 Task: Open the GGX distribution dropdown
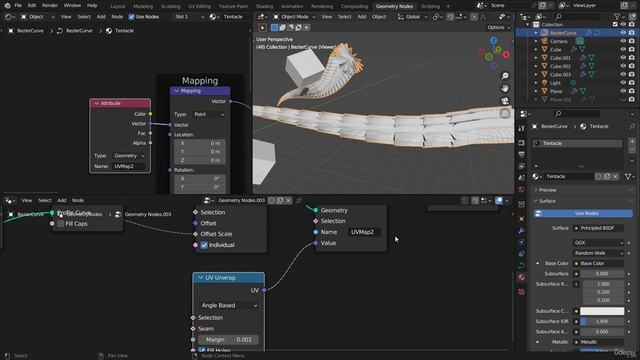[599, 242]
